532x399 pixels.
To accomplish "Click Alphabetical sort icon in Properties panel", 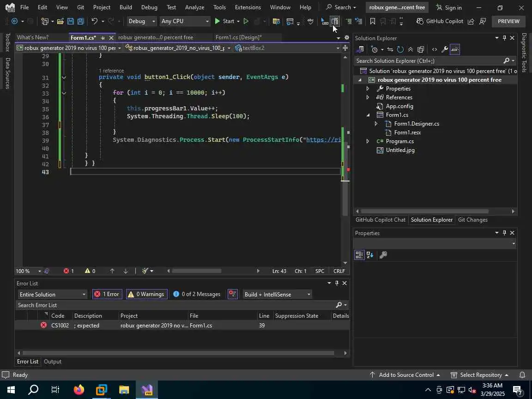I will [x=370, y=255].
